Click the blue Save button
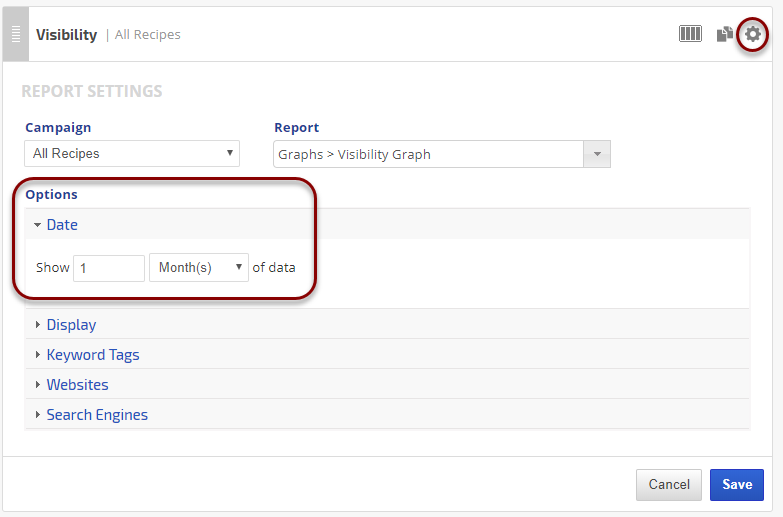This screenshot has height=517, width=783. point(737,485)
